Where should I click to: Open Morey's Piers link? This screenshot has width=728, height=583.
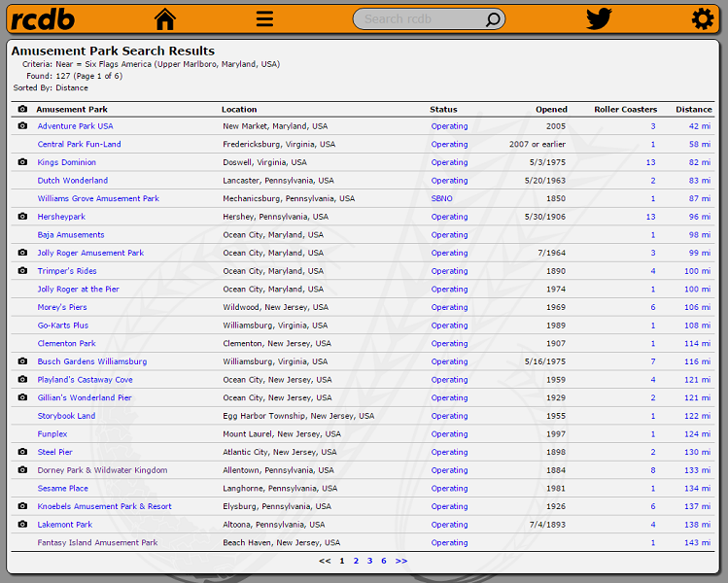[62, 307]
